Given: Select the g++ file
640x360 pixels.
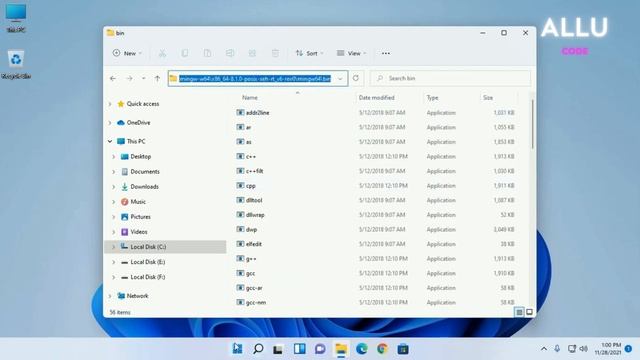Looking at the screenshot, I should (251, 259).
